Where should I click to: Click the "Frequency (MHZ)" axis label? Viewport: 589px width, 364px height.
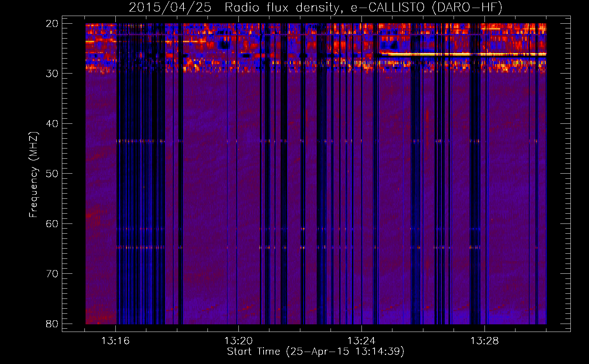(x=33, y=174)
